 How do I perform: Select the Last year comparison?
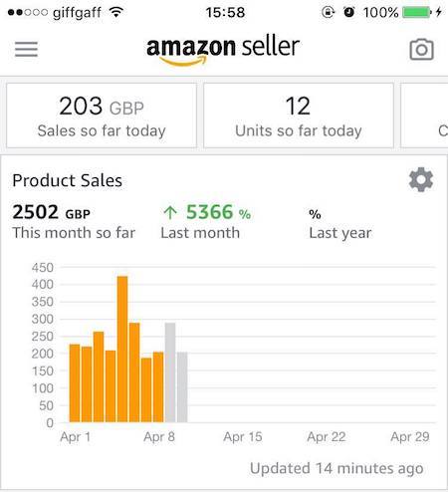340,224
